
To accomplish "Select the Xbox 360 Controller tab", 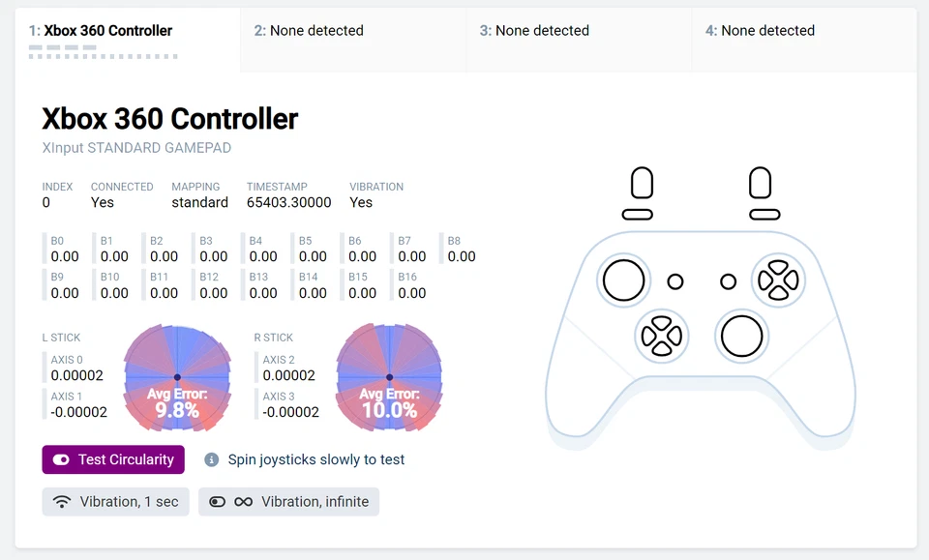I will (x=128, y=41).
